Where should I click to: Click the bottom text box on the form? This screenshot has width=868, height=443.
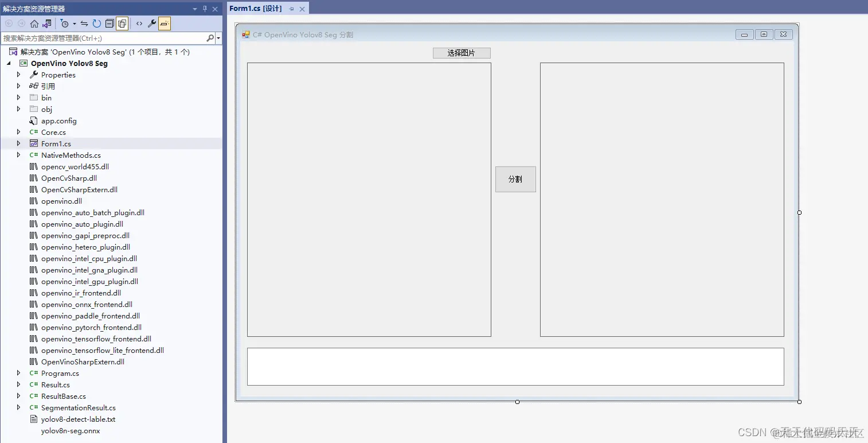pyautogui.click(x=515, y=367)
